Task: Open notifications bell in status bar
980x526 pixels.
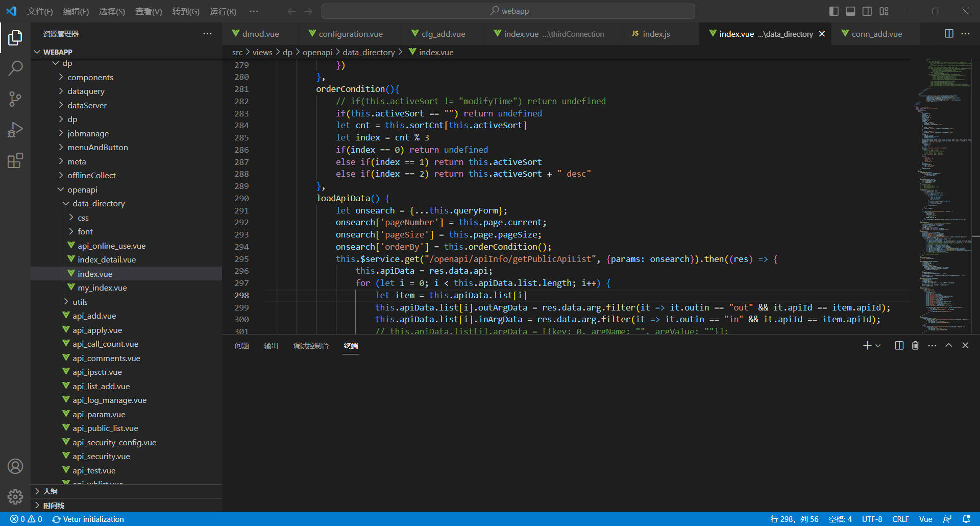Action: [966, 519]
